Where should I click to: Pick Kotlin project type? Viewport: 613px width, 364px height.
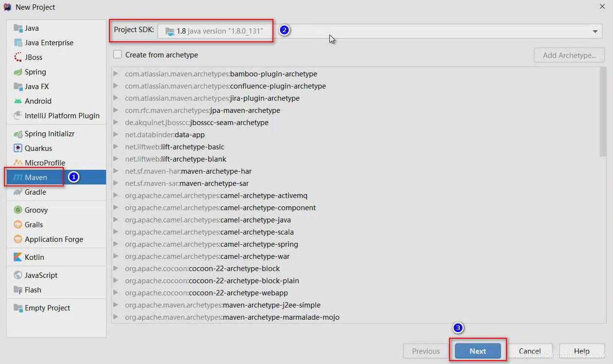[56, 257]
